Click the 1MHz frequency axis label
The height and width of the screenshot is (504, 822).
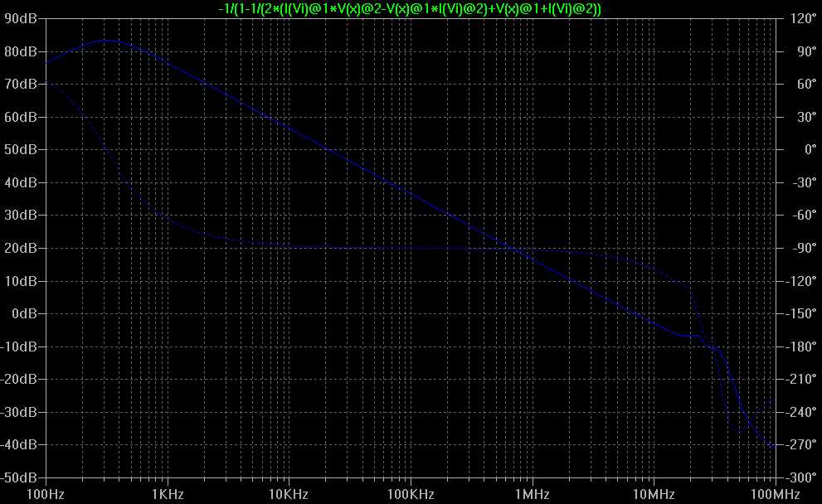pyautogui.click(x=532, y=494)
